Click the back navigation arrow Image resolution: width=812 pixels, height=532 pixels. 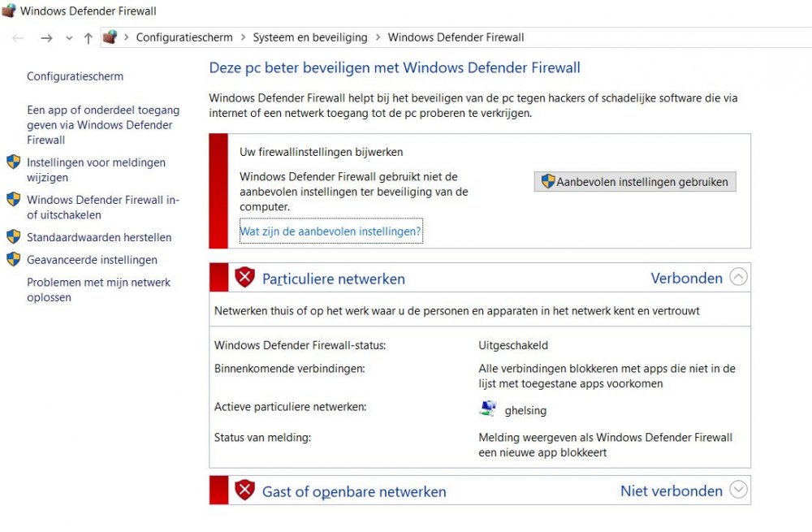(16, 37)
